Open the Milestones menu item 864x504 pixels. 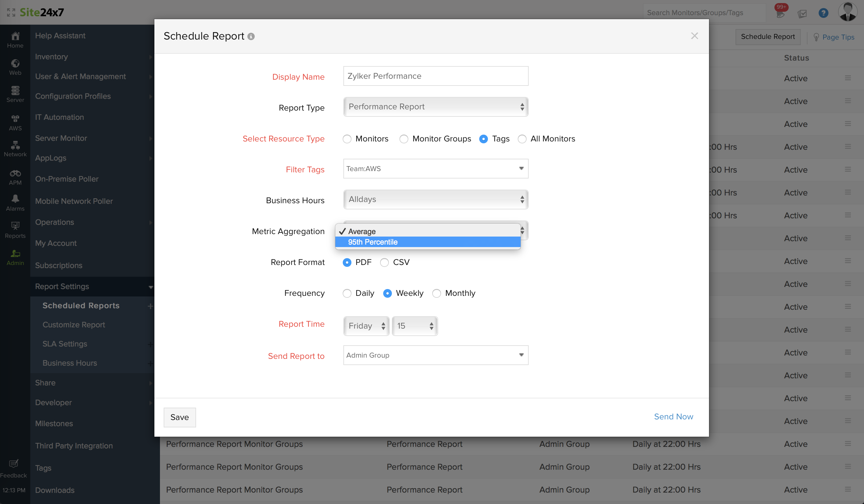pos(54,423)
